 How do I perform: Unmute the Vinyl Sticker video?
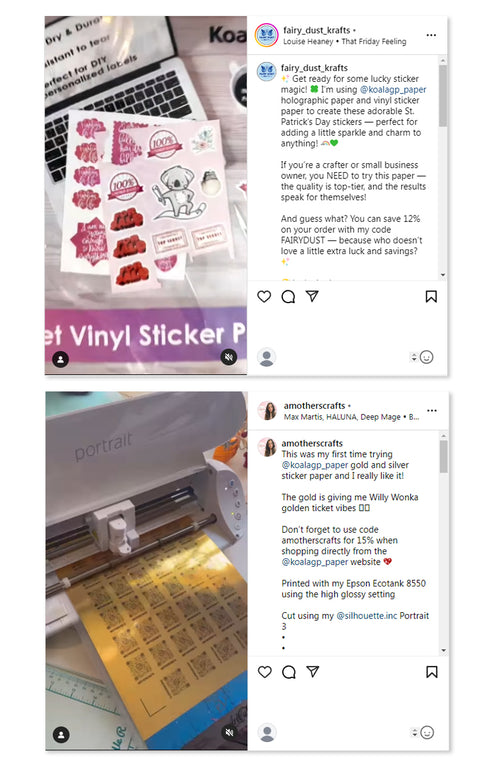point(229,357)
